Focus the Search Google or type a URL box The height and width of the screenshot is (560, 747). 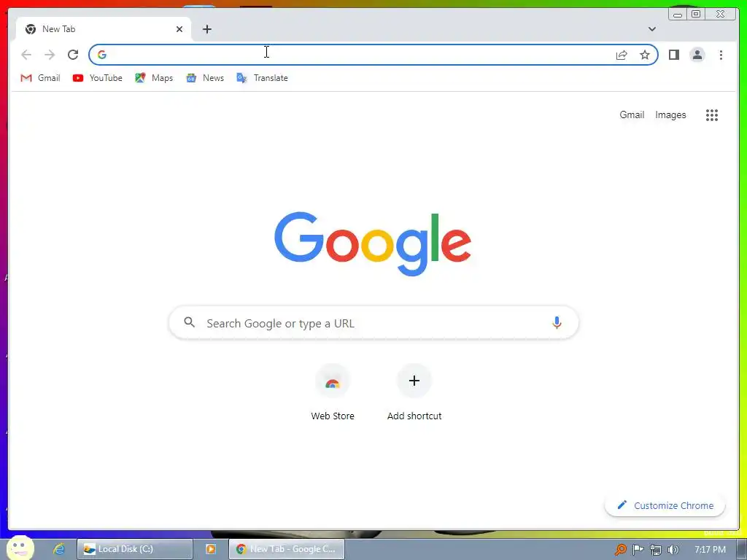[373, 323]
